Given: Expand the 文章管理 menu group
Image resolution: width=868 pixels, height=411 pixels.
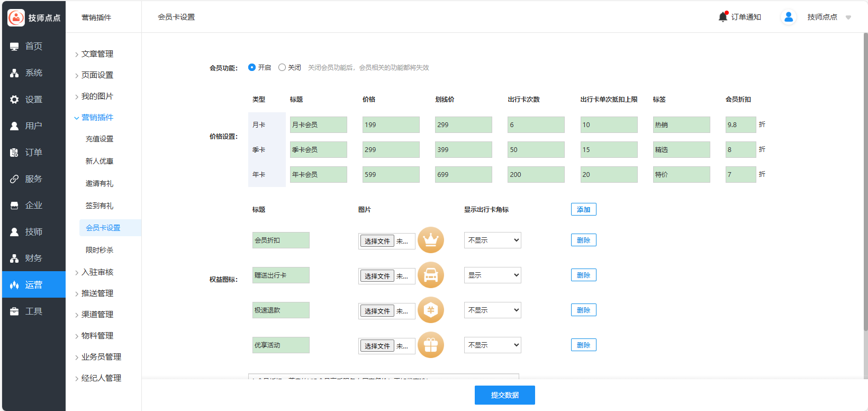Looking at the screenshot, I should pos(97,54).
